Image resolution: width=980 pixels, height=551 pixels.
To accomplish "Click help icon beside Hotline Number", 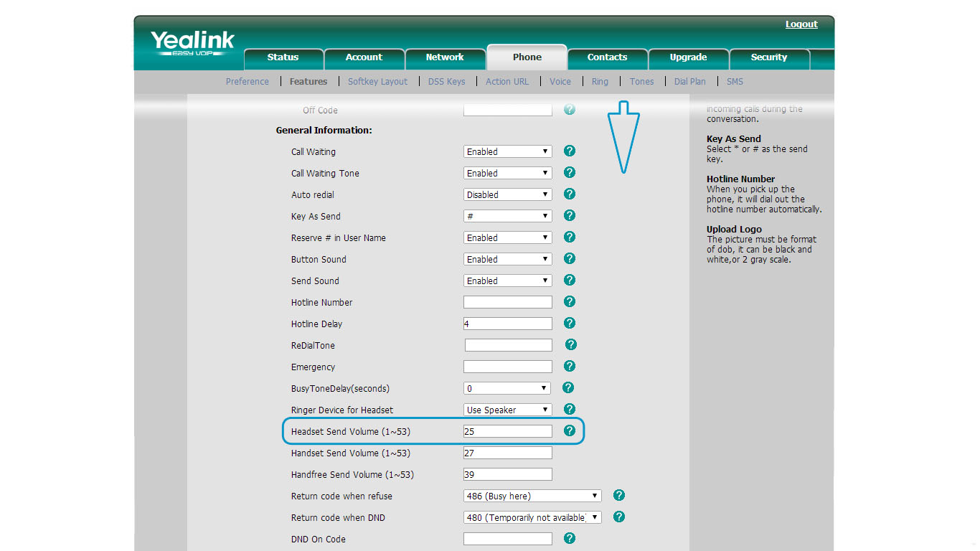I will point(570,302).
